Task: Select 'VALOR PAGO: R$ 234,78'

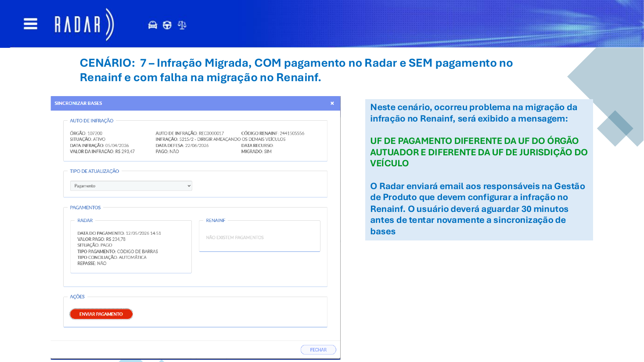Action: tap(101, 239)
